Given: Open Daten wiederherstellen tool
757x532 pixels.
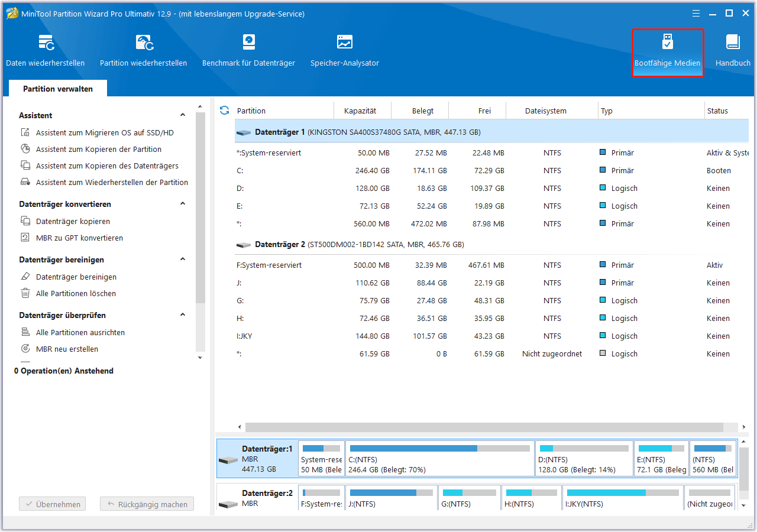Looking at the screenshot, I should (46, 51).
